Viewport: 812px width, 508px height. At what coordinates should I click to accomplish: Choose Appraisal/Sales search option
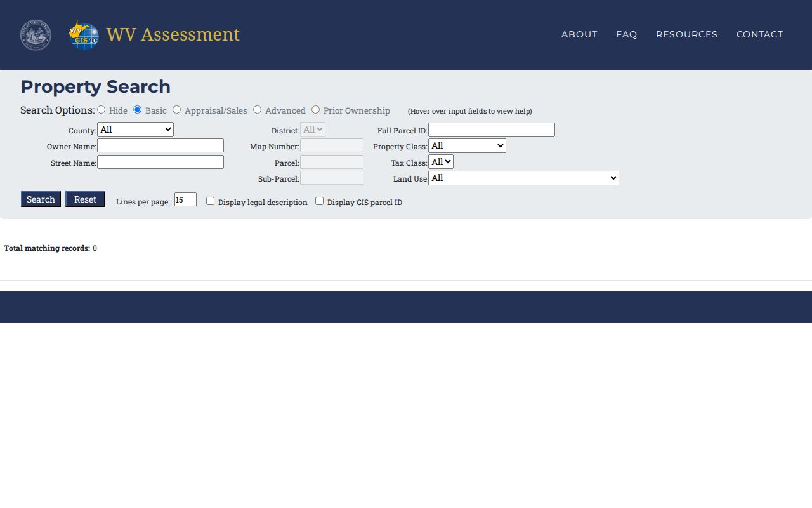click(177, 110)
